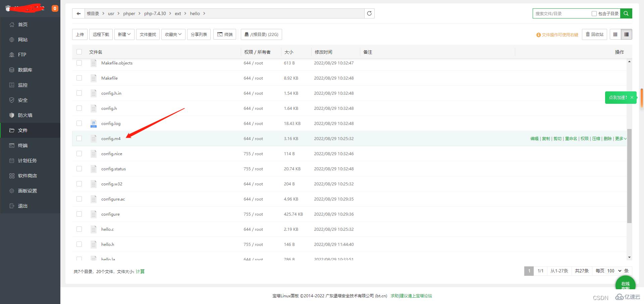Navigate to ext in breadcrumb

[x=178, y=13]
